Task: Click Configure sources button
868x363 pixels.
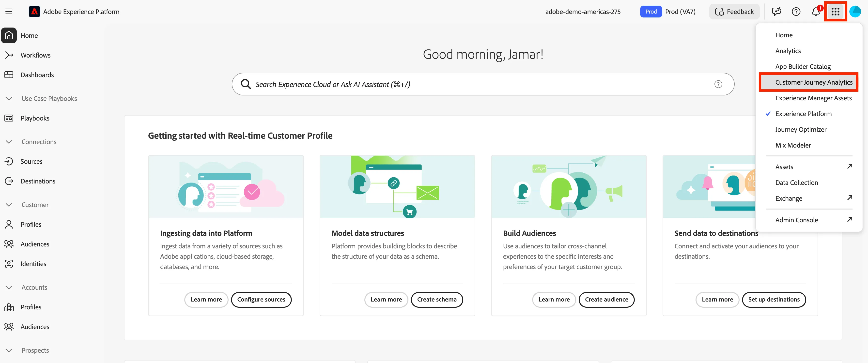Action: pos(261,300)
